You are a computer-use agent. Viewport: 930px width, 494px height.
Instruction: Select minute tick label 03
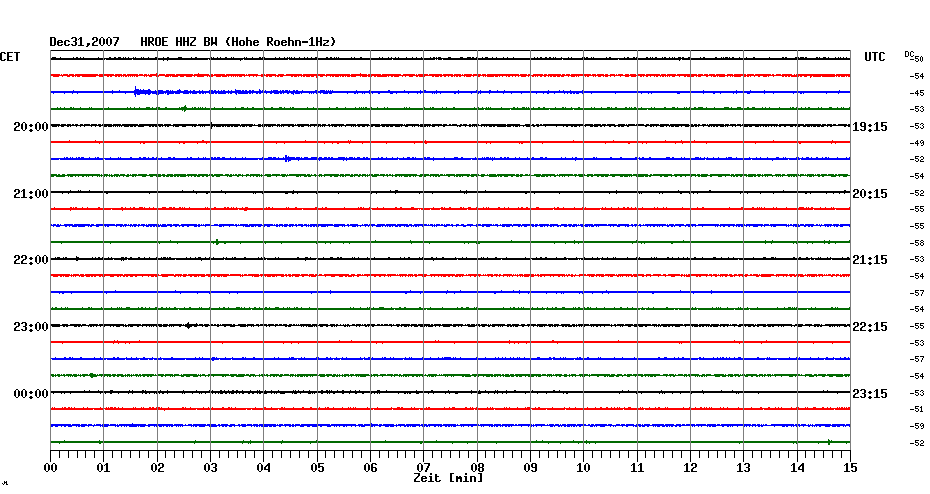pyautogui.click(x=210, y=468)
